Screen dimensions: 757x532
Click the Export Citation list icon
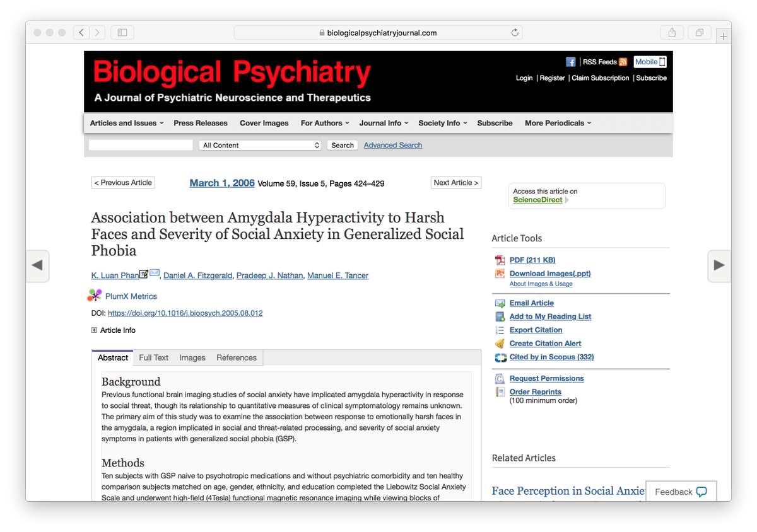pyautogui.click(x=500, y=330)
